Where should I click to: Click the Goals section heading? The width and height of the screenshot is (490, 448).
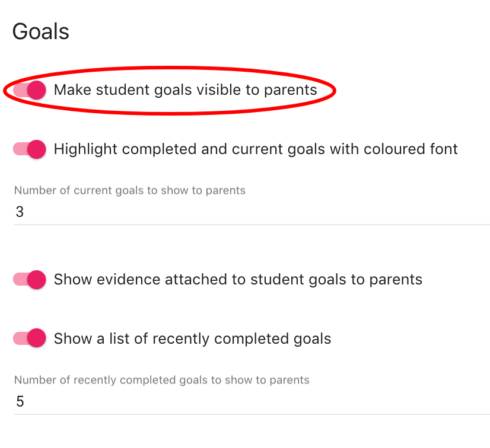coord(41,31)
